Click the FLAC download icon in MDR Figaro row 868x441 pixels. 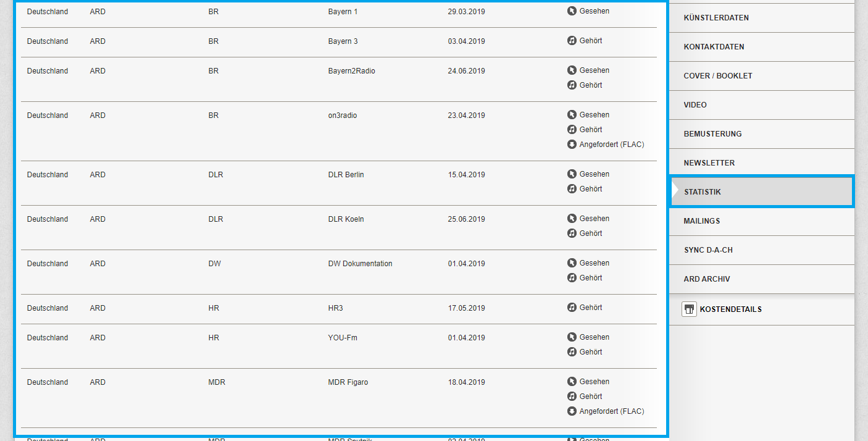point(572,411)
